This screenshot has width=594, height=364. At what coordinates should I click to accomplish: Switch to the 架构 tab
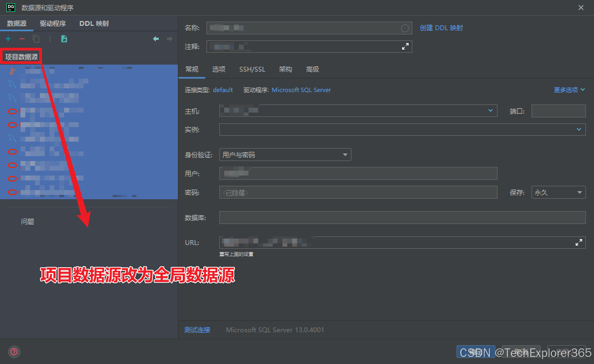click(285, 69)
